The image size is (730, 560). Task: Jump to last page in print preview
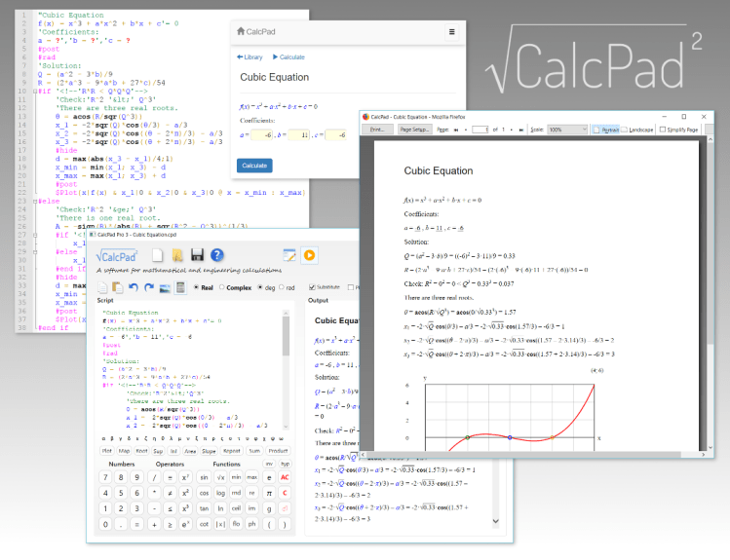(x=521, y=130)
